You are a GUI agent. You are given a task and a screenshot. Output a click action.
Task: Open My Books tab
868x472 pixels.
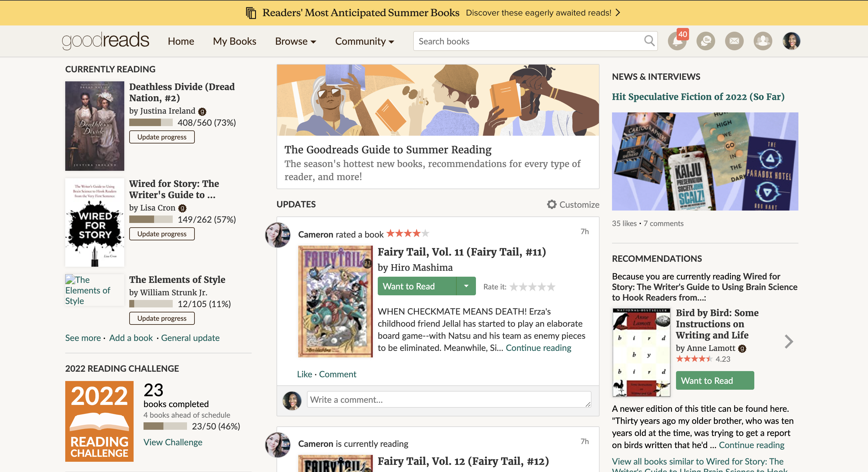[235, 41]
